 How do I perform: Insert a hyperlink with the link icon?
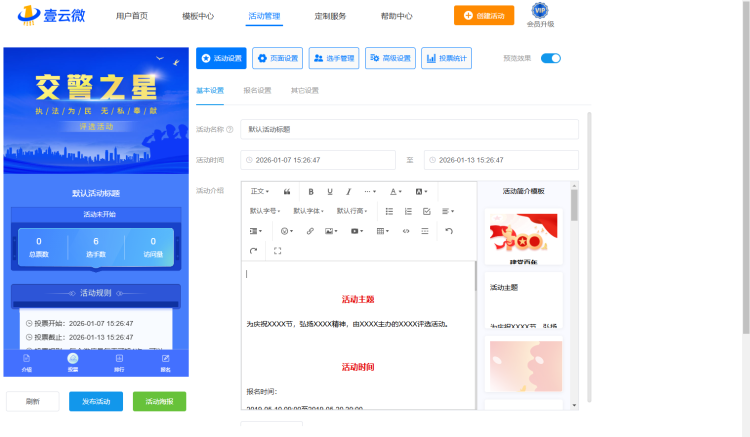(309, 231)
